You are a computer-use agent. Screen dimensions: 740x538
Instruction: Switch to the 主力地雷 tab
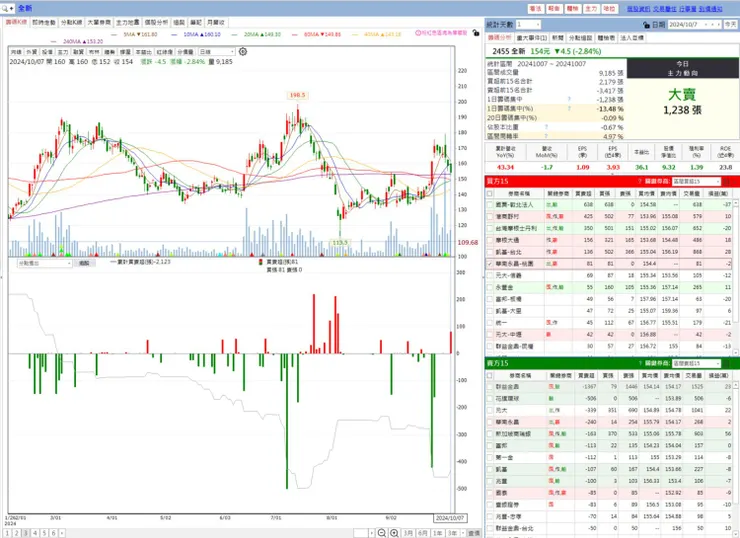[x=128, y=22]
